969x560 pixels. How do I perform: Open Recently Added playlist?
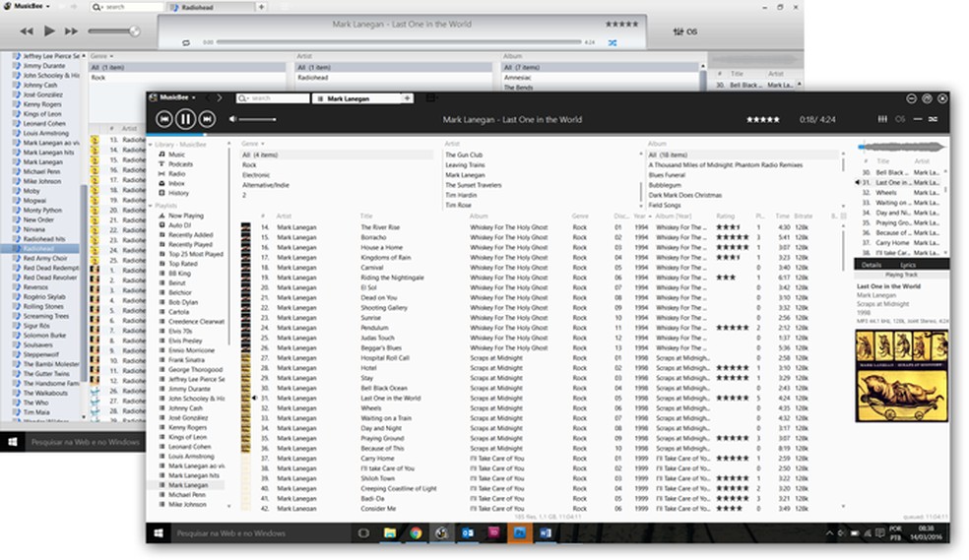pos(190,234)
